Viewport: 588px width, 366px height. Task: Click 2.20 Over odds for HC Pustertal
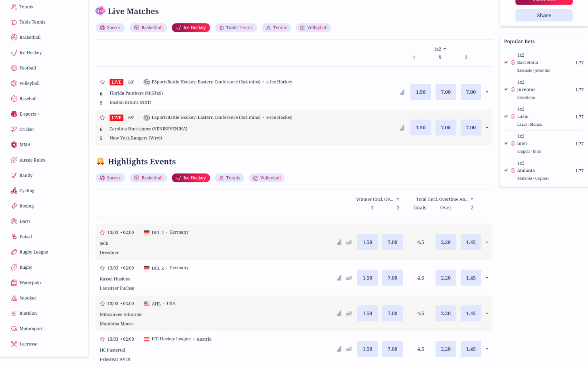pyautogui.click(x=445, y=349)
